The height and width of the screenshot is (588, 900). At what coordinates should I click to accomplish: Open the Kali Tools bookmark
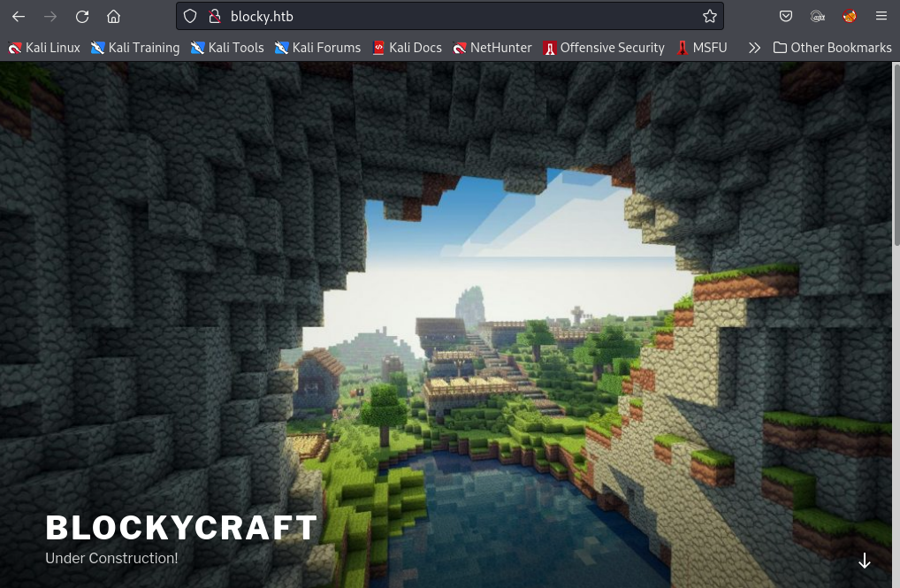click(x=227, y=48)
